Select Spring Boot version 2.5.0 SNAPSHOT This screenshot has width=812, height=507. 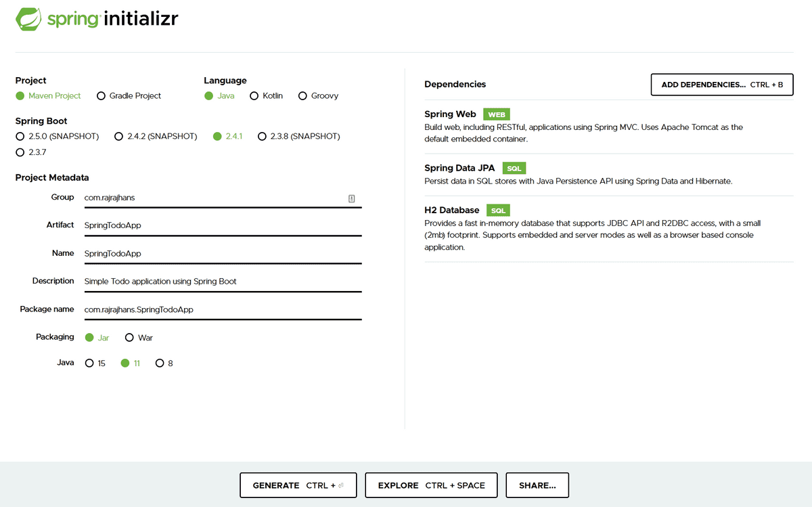20,136
